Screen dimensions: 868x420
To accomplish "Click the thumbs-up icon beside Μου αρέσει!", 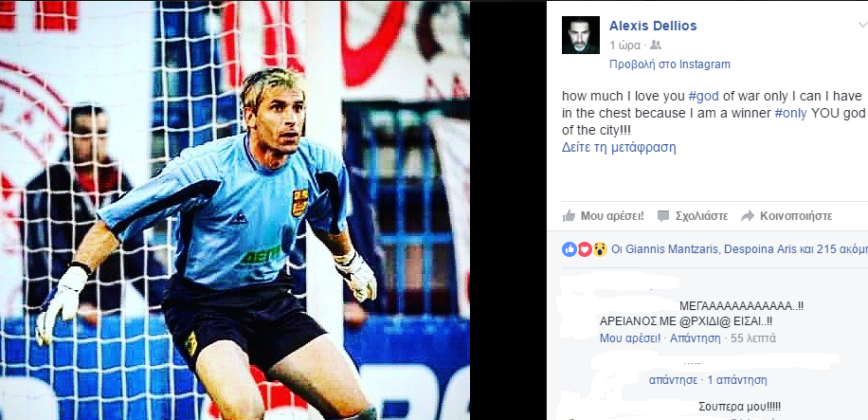I will [x=569, y=216].
